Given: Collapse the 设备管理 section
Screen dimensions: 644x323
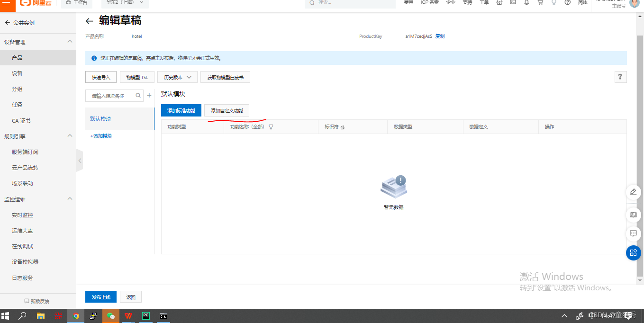Looking at the screenshot, I should click(x=70, y=42).
